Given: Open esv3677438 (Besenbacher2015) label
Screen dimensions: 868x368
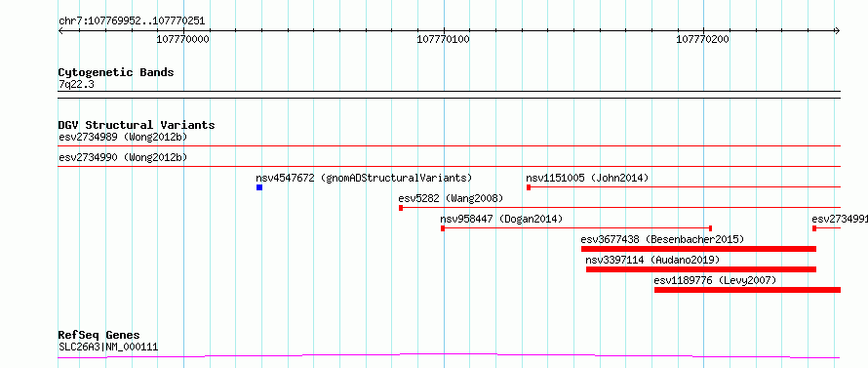Looking at the screenshot, I should [x=662, y=239].
